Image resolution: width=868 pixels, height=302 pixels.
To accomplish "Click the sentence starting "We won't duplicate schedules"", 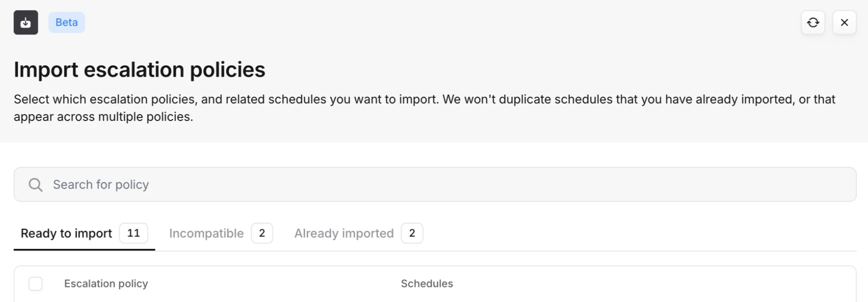I will pyautogui.click(x=620, y=99).
